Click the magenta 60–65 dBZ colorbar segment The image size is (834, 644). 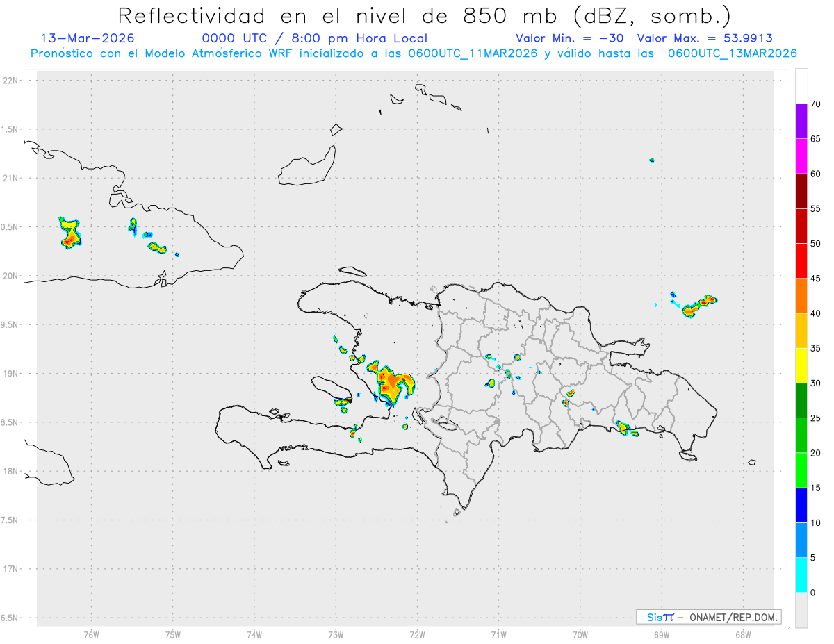(801, 156)
